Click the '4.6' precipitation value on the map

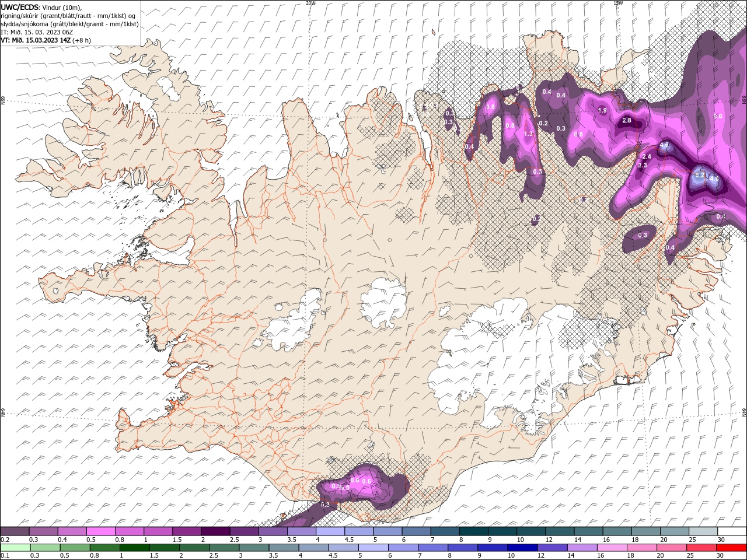pos(664,145)
